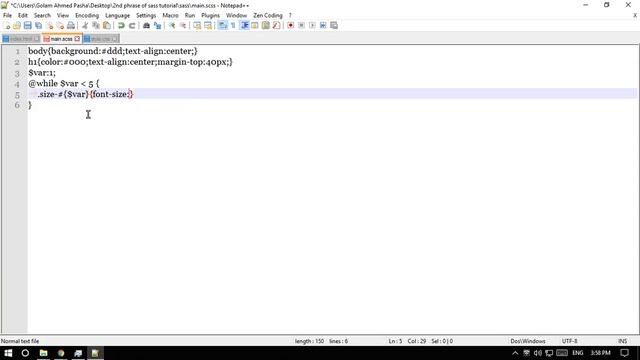Paste clipboard using Paste icon
This screenshot has height=360, width=640.
107,25
